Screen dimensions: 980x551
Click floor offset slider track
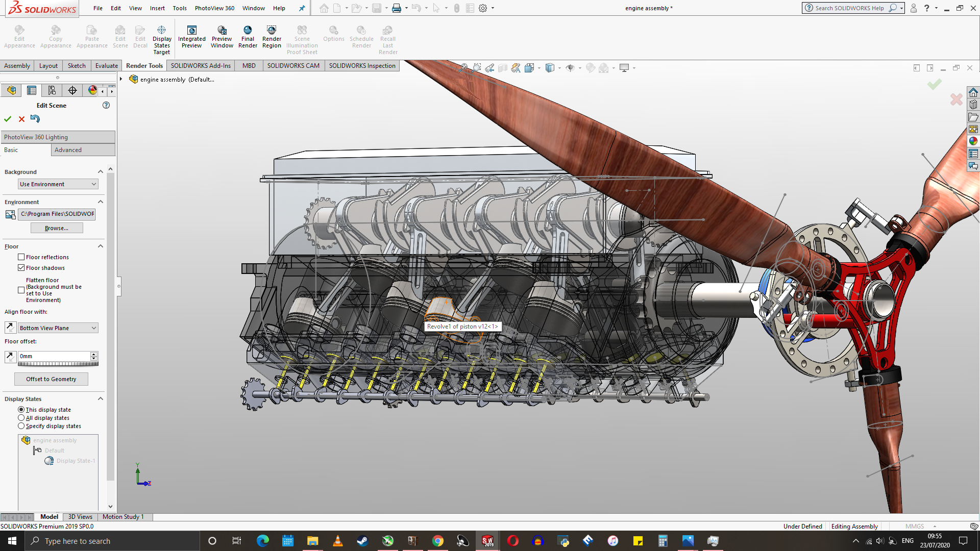58,364
